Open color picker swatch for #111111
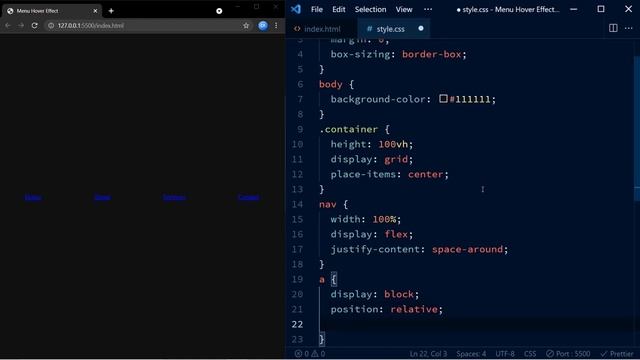The width and height of the screenshot is (640, 360). pyautogui.click(x=443, y=98)
